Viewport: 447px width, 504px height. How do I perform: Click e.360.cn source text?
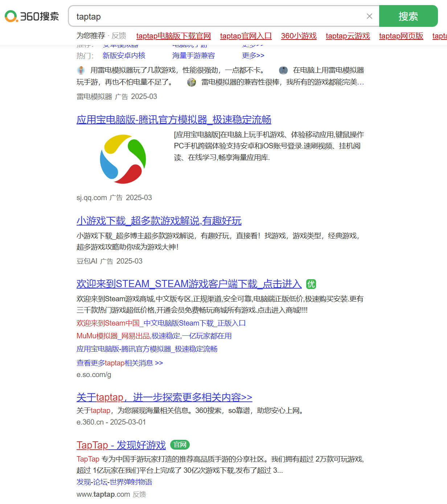coord(90,422)
